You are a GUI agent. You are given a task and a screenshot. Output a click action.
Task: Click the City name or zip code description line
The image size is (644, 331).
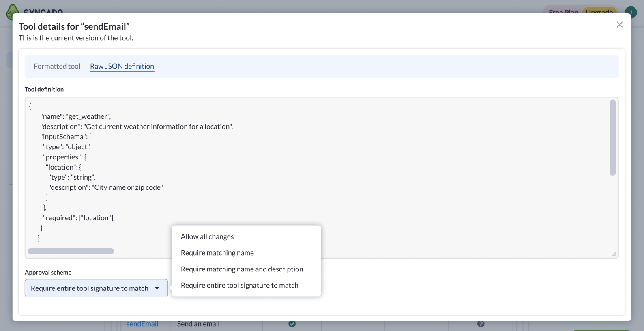click(x=105, y=187)
